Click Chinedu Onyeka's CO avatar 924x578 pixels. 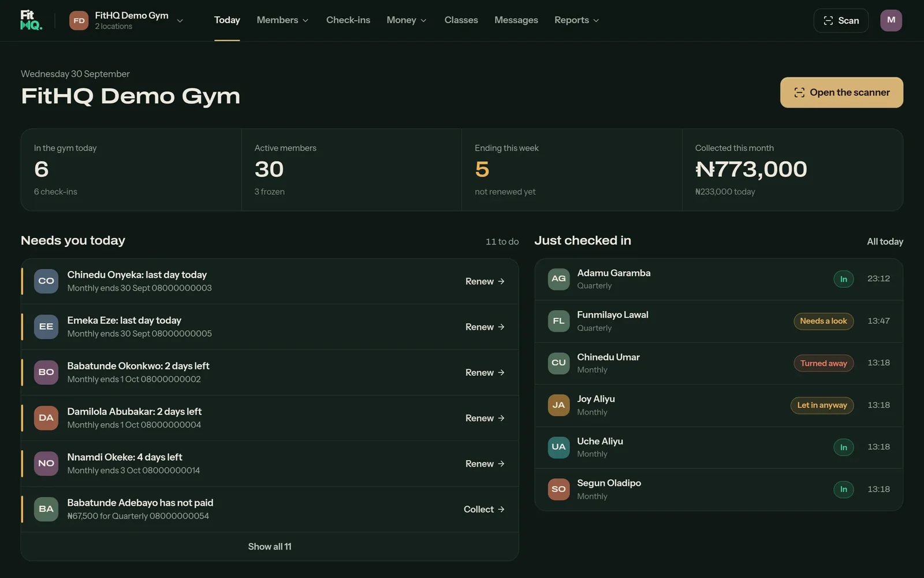[46, 281]
